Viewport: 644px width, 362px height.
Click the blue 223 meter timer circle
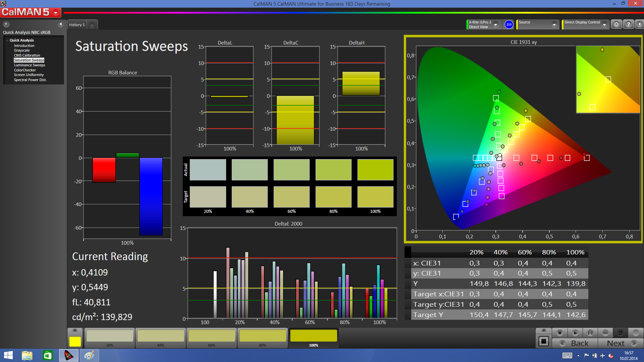509,24
